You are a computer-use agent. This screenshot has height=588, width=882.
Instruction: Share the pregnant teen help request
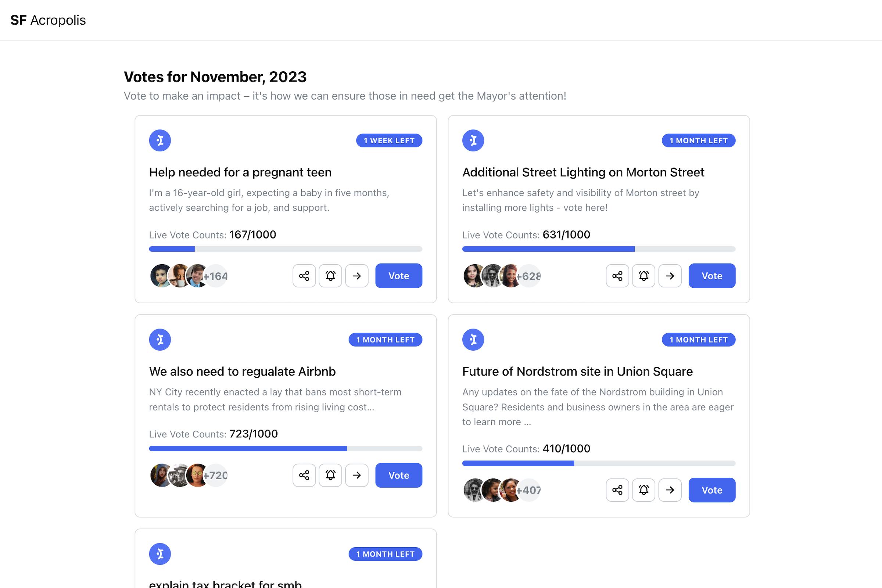pyautogui.click(x=304, y=276)
